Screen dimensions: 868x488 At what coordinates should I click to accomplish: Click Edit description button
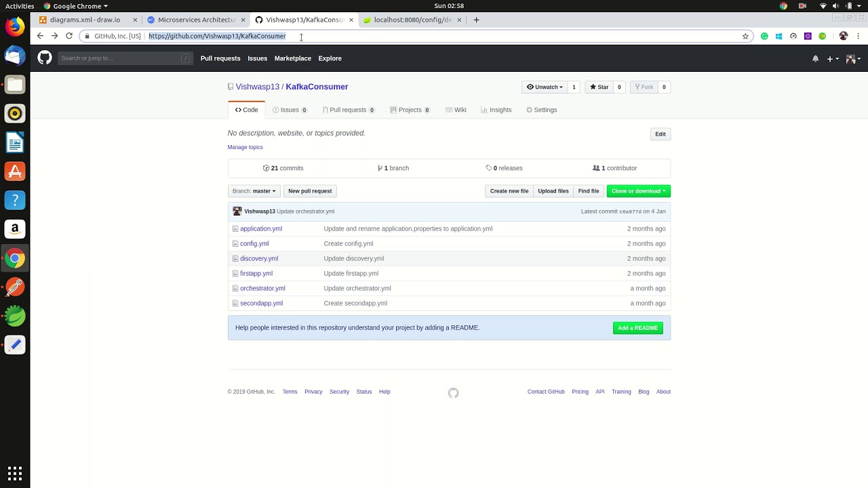(x=660, y=134)
